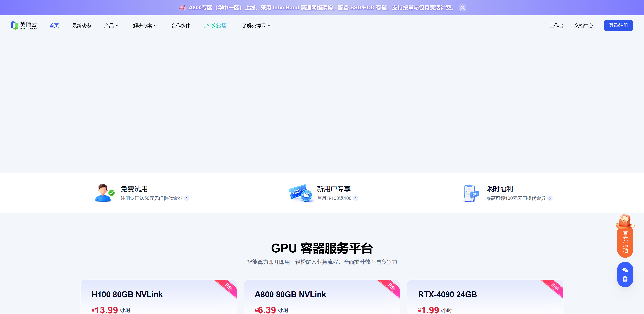
Task: Close the A800 announcement banner
Action: pyautogui.click(x=462, y=8)
